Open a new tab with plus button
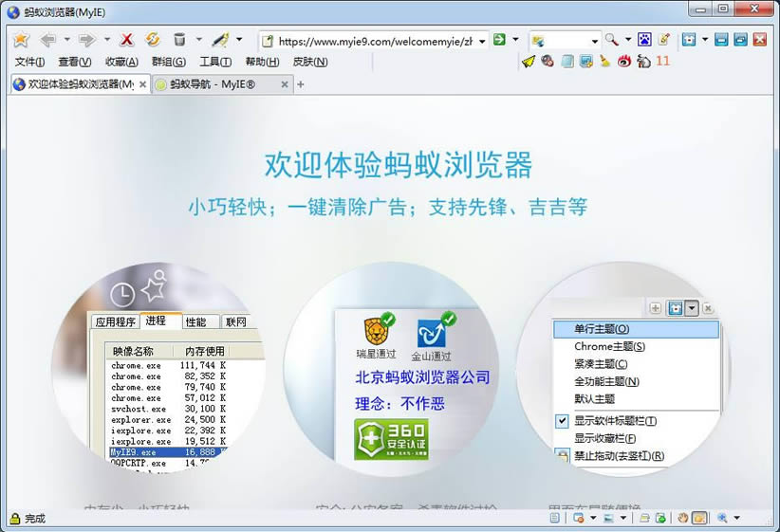780x532 pixels. [x=301, y=84]
